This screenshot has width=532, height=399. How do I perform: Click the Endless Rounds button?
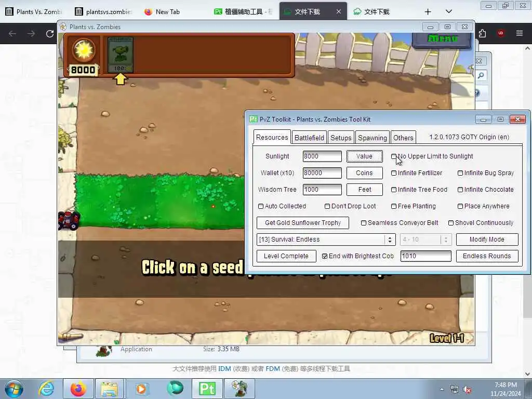(487, 256)
